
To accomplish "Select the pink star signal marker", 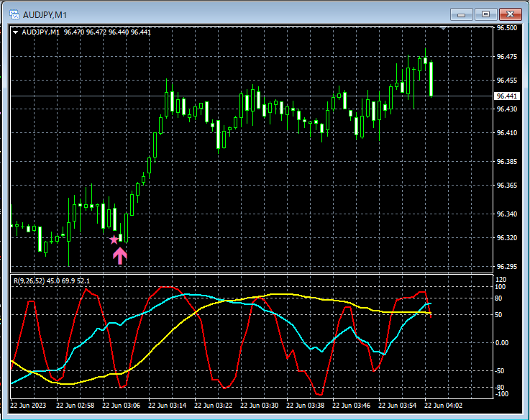I will point(114,239).
